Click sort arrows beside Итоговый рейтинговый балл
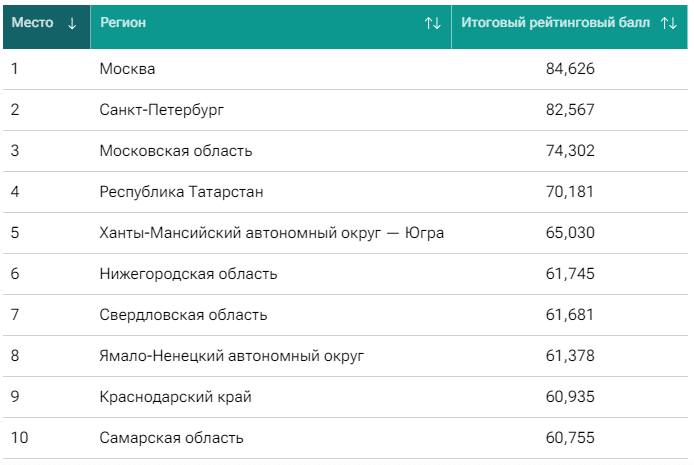The height and width of the screenshot is (465, 694). tap(669, 23)
